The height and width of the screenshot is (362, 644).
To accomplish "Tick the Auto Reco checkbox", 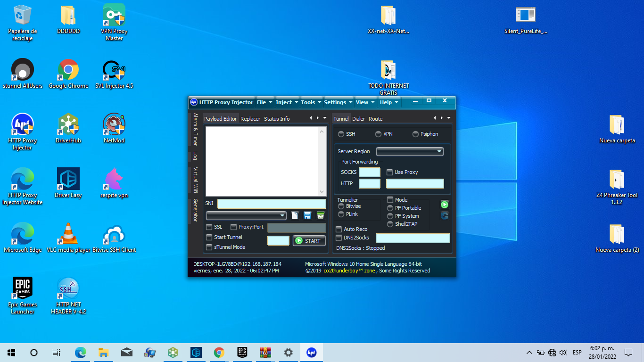I will coord(339,229).
